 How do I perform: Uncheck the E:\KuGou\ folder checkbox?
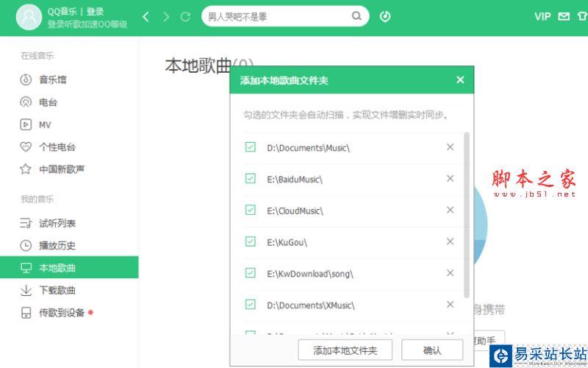pyautogui.click(x=250, y=241)
